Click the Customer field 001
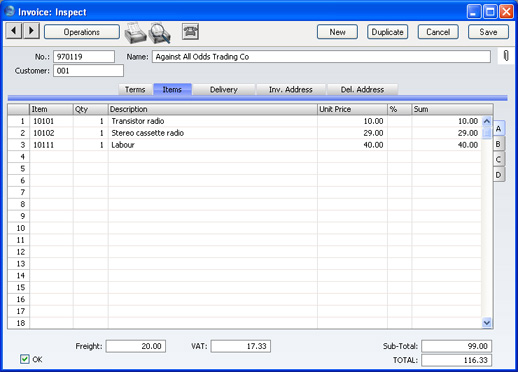Image resolution: width=518 pixels, height=372 pixels. [88, 71]
